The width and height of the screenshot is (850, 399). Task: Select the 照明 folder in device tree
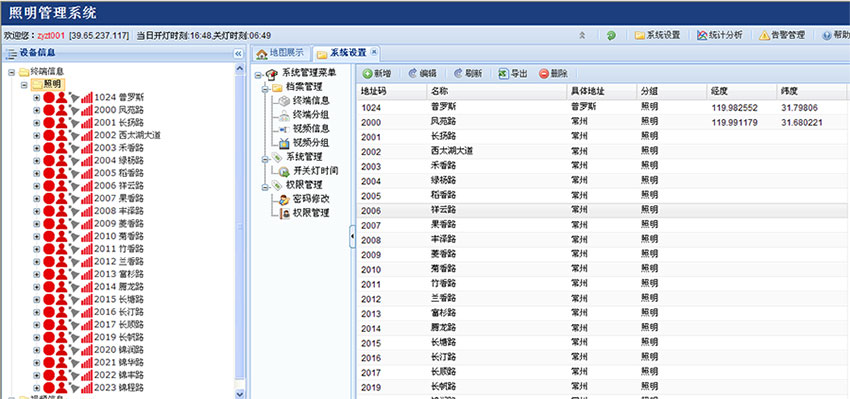point(48,85)
